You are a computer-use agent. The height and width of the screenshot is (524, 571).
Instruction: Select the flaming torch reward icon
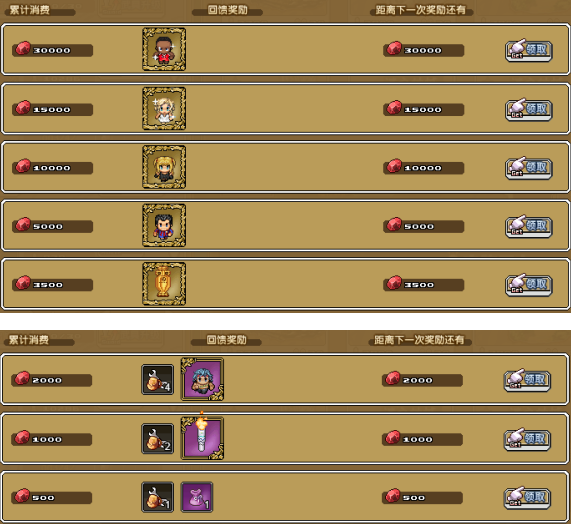pos(202,438)
